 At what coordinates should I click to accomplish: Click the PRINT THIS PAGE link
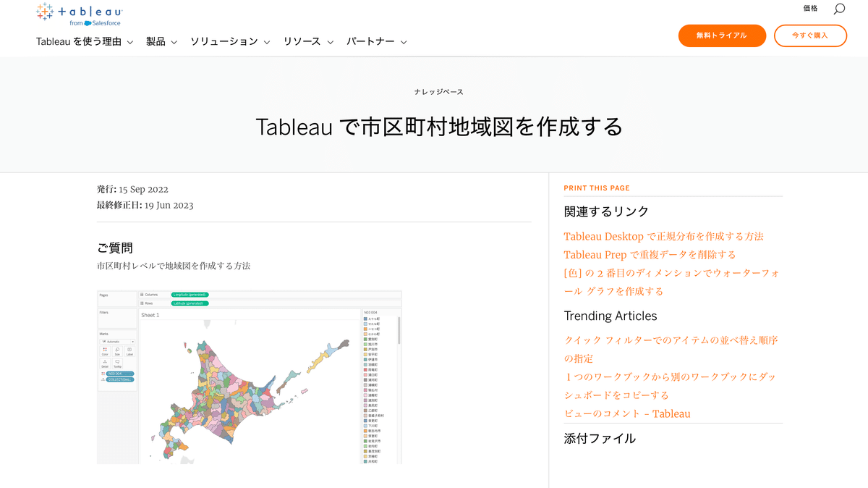[597, 188]
